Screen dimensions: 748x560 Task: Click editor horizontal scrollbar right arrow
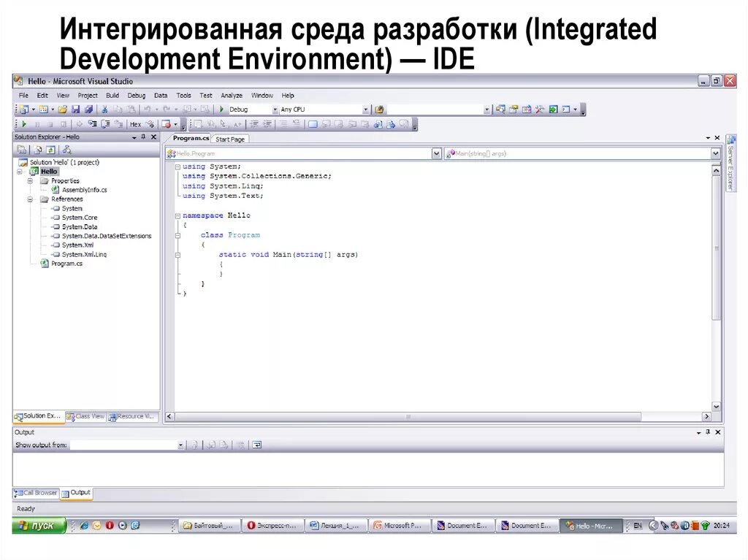coord(706,416)
